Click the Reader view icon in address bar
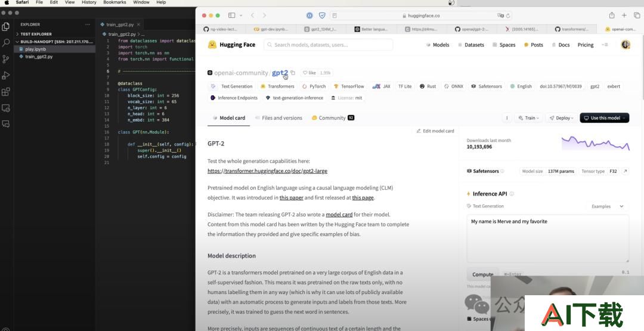 pos(335,16)
